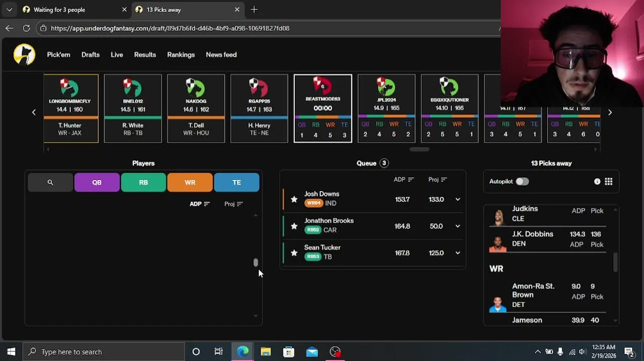Open Microsoft Store from taskbar
The image size is (644, 361).
coord(288,351)
